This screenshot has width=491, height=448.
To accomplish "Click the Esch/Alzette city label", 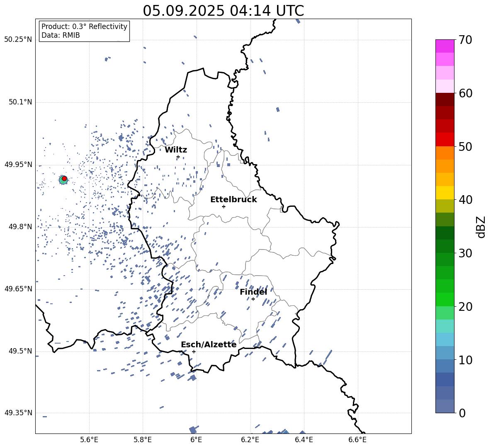I will 209,345.
